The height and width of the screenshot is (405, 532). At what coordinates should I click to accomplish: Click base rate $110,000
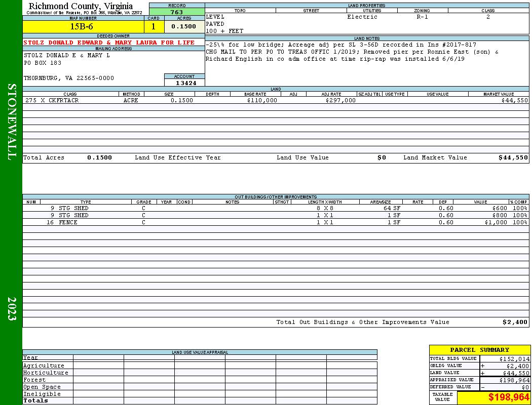coord(262,100)
